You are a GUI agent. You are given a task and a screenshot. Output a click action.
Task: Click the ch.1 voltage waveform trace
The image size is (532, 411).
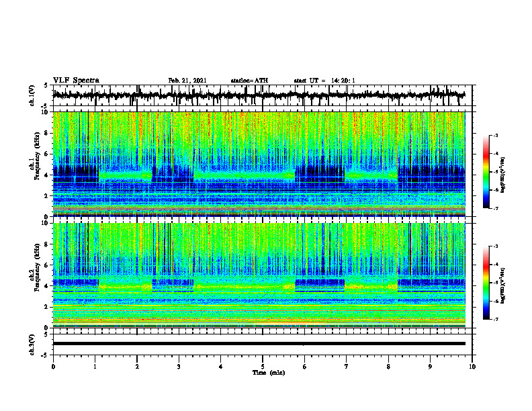259,95
